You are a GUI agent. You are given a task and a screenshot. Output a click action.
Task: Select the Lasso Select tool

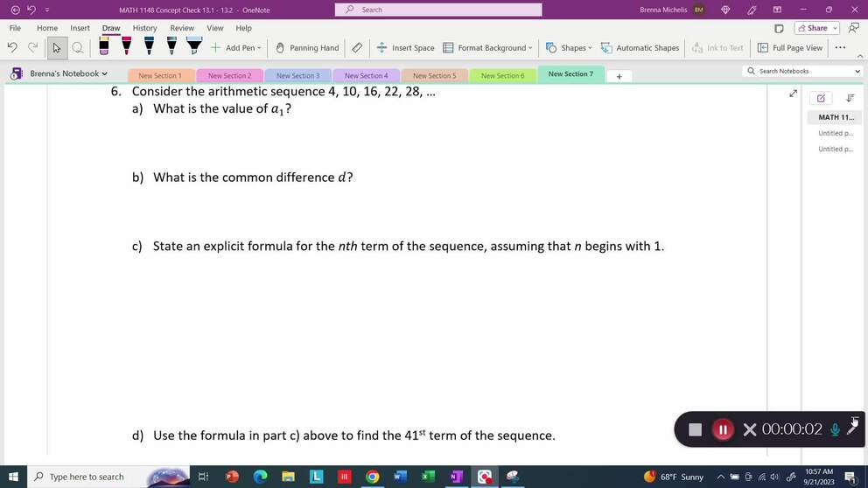(x=78, y=48)
